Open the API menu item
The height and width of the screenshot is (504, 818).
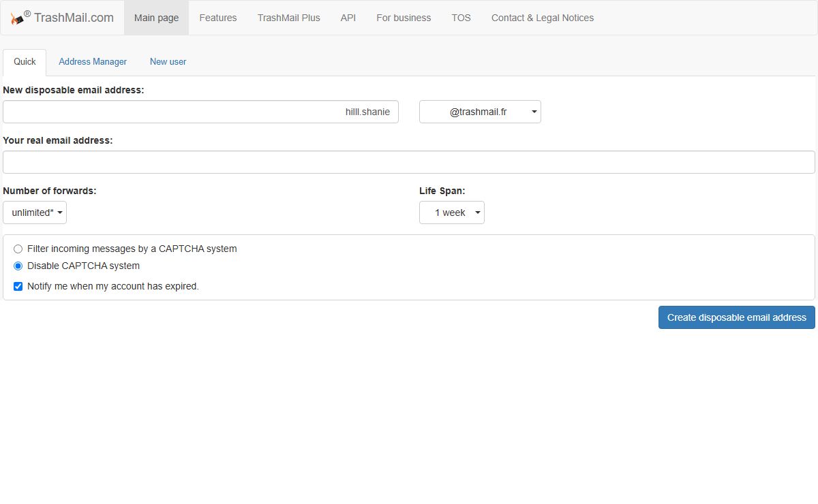point(348,18)
